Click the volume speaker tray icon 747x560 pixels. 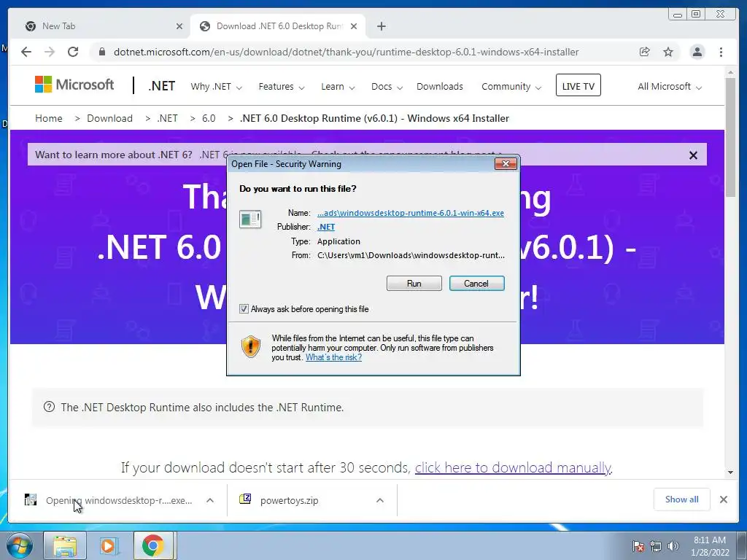coord(673,546)
